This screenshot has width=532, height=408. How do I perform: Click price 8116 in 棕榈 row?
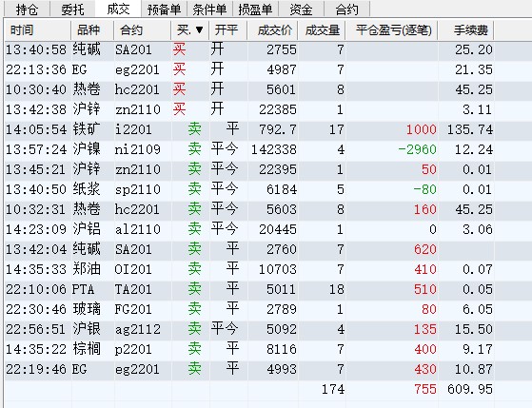click(282, 349)
